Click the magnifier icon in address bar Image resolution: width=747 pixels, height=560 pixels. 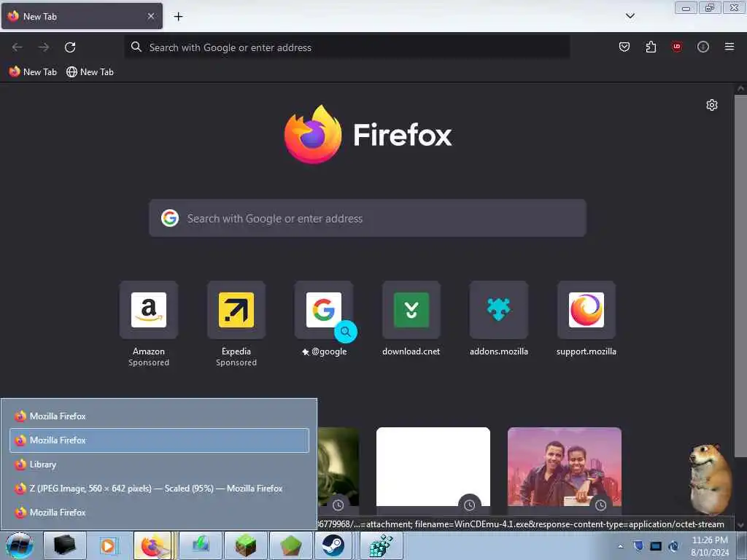pyautogui.click(x=136, y=47)
